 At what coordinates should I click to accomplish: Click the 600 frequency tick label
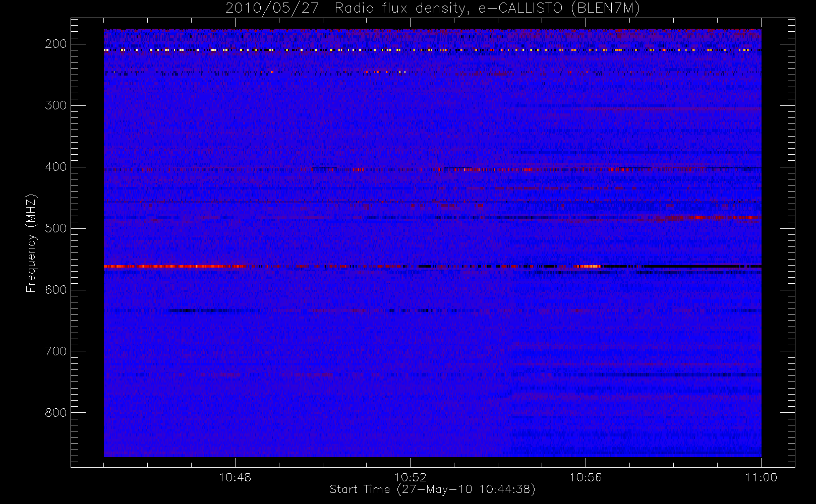point(56,290)
